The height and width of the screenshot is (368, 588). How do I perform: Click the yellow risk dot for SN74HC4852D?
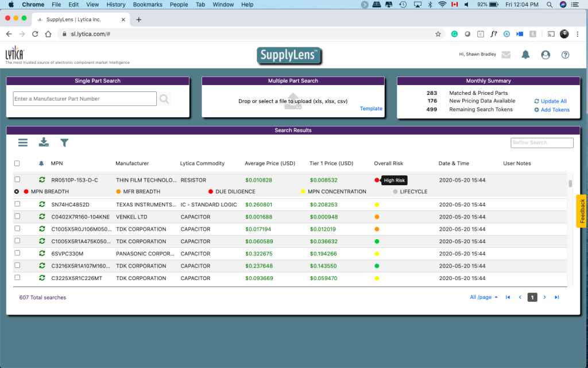[x=377, y=205]
